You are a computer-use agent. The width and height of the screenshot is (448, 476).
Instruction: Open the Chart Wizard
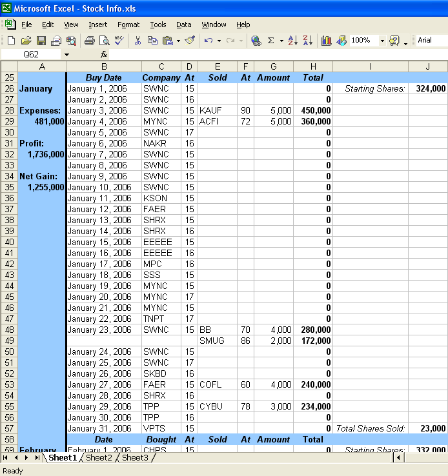[x=327, y=41]
